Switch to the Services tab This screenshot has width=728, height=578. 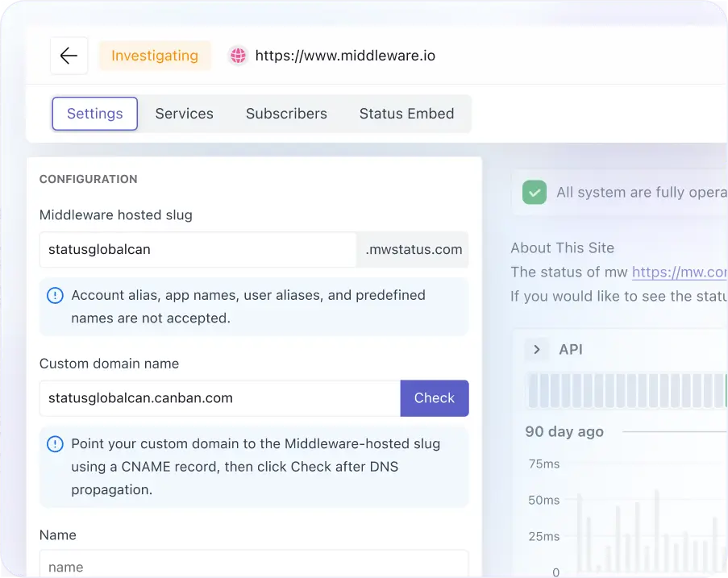click(x=185, y=114)
